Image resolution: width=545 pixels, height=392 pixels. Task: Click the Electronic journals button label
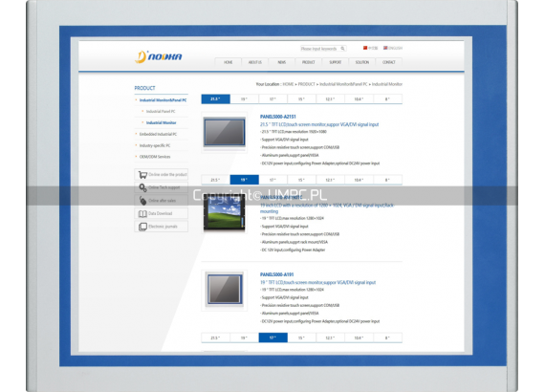[x=163, y=227]
